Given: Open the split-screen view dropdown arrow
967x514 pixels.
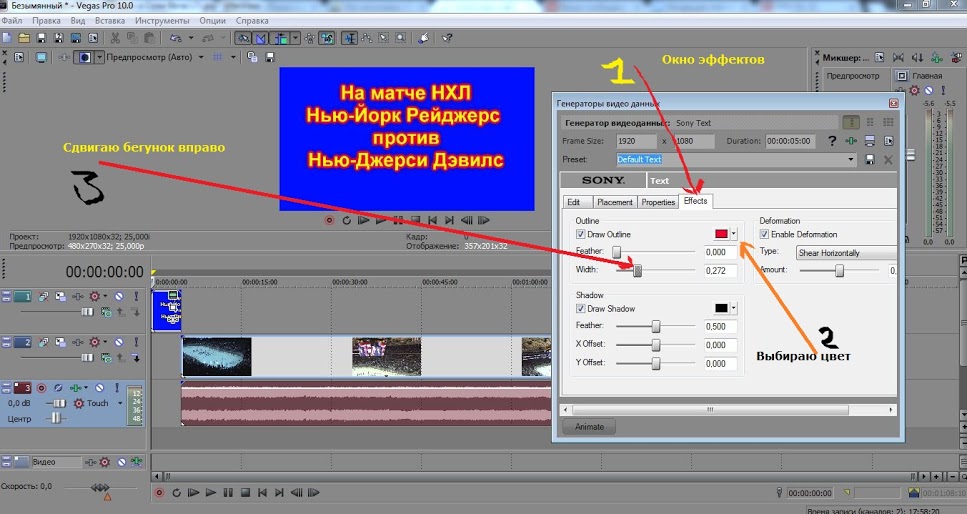Looking at the screenshot, I should tap(99, 57).
